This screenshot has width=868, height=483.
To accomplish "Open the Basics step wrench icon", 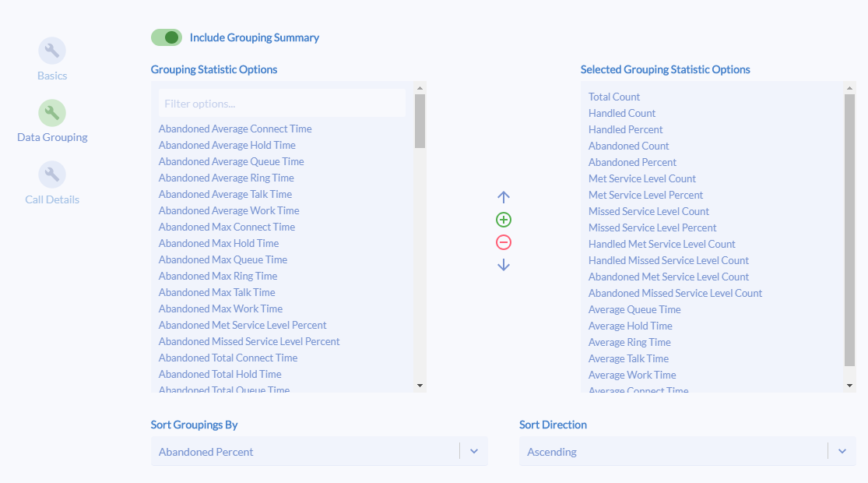I will pyautogui.click(x=52, y=49).
